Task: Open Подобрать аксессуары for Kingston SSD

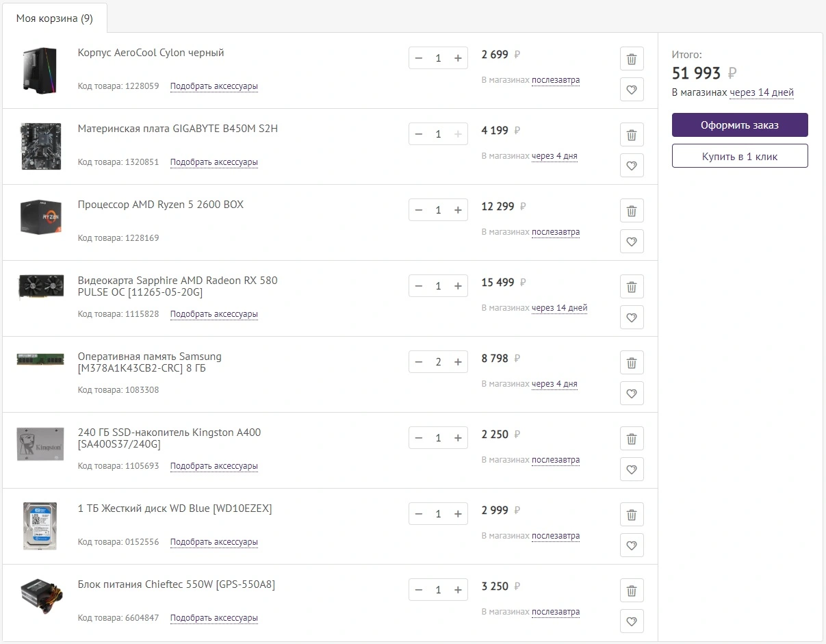Action: coord(214,466)
